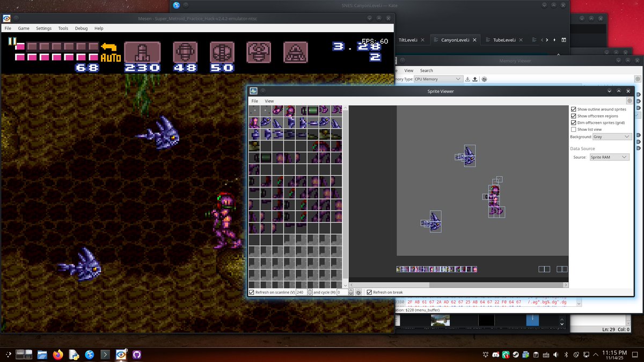
Task: Open Steam from system tray
Action: coord(516,354)
